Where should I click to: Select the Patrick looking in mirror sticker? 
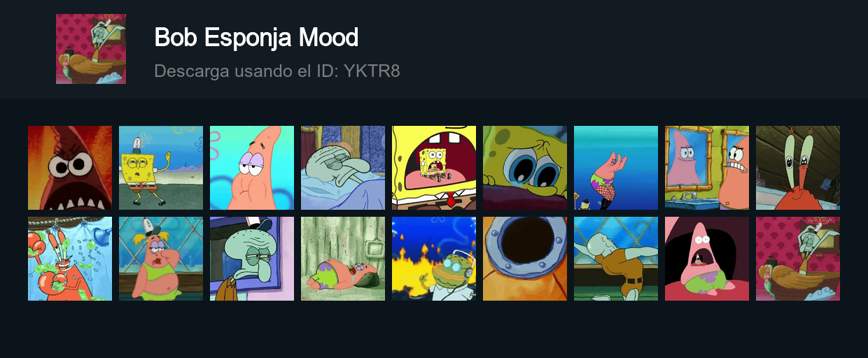(x=707, y=168)
